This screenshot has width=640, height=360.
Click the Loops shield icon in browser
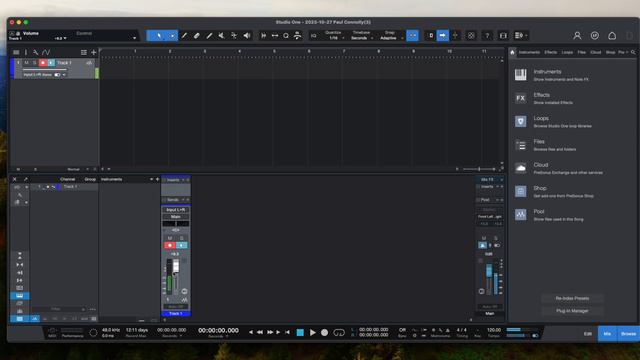[x=520, y=121]
